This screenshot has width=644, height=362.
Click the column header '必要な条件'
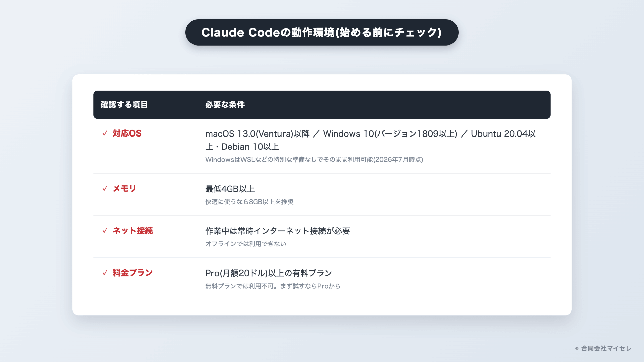[x=225, y=105]
